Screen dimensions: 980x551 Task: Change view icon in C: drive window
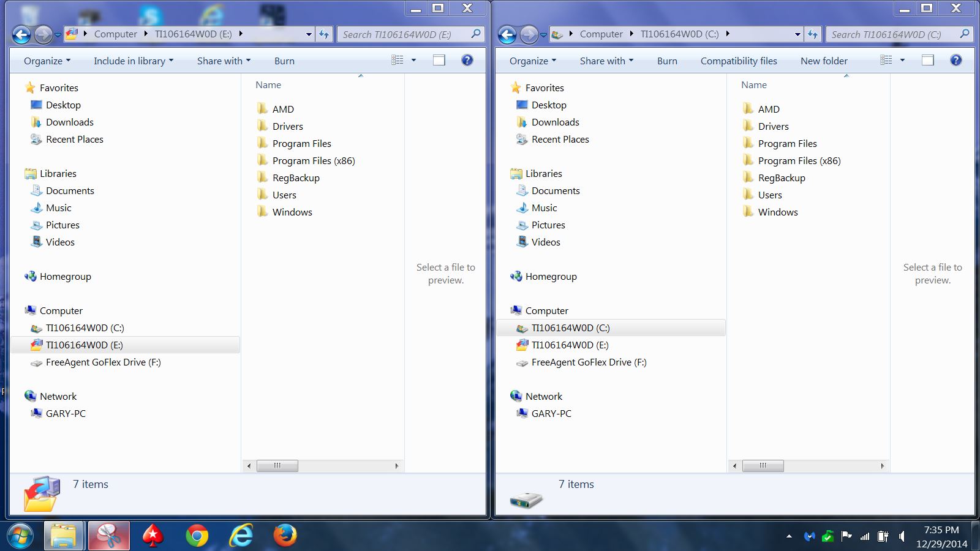pyautogui.click(x=886, y=60)
